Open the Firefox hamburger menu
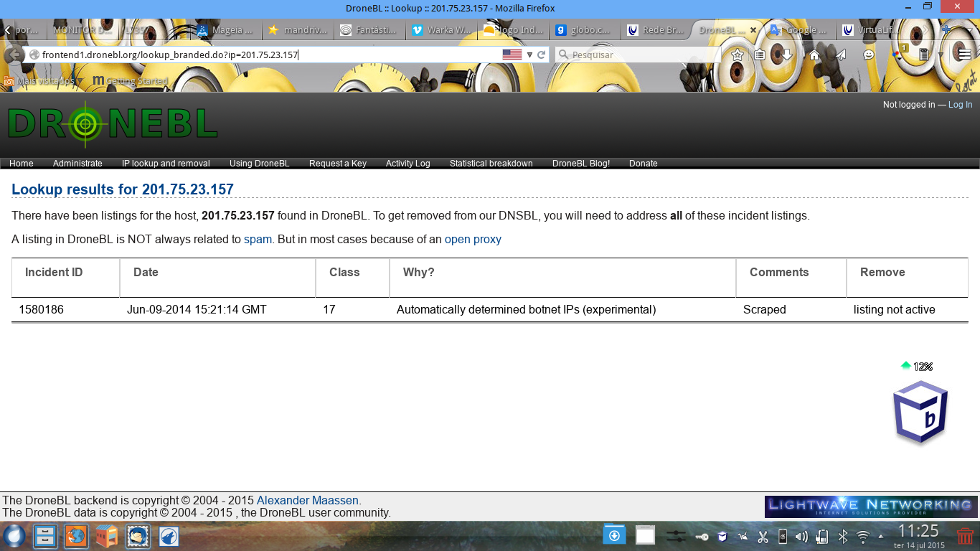 point(965,55)
